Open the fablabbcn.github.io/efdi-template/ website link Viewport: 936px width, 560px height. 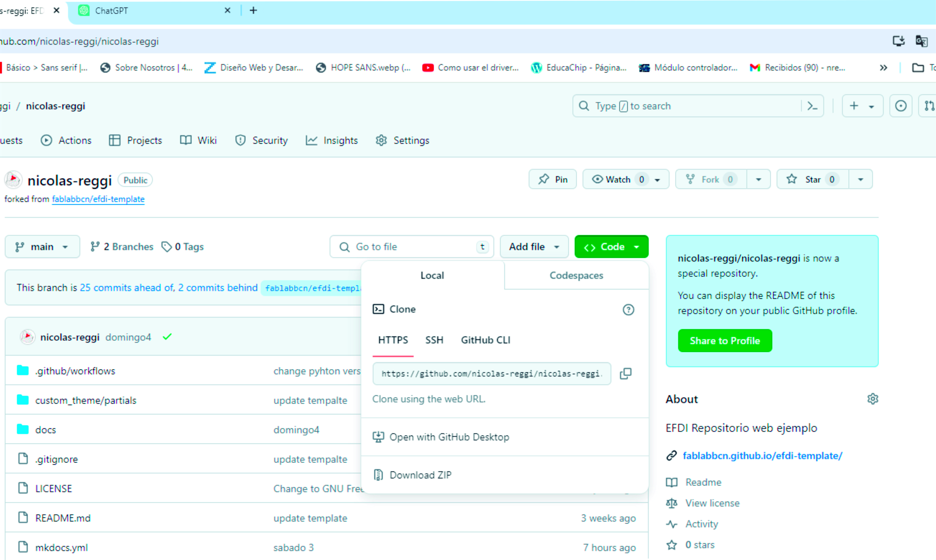click(762, 456)
